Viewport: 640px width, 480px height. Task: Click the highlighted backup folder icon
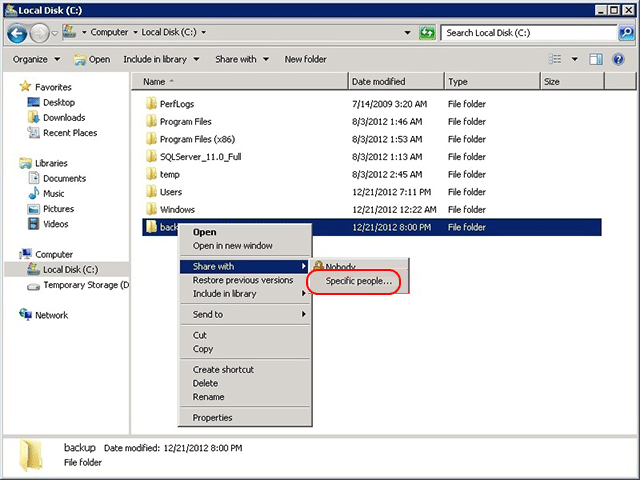coord(151,227)
